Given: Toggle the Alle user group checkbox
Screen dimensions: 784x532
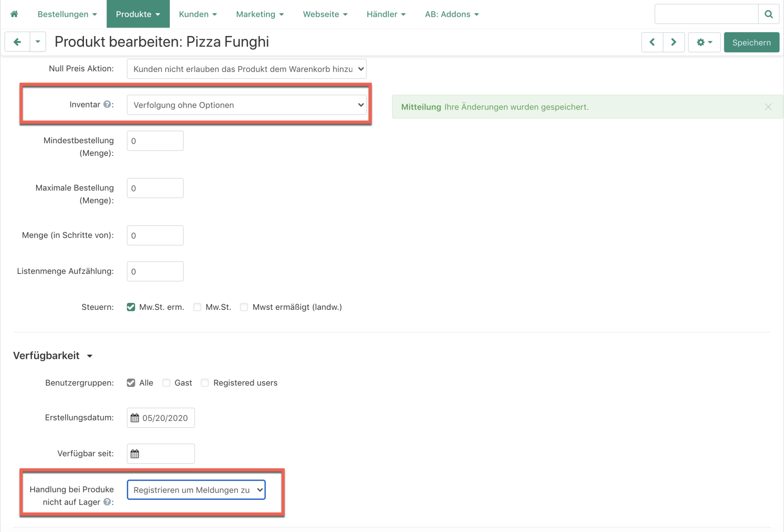Looking at the screenshot, I should (131, 383).
